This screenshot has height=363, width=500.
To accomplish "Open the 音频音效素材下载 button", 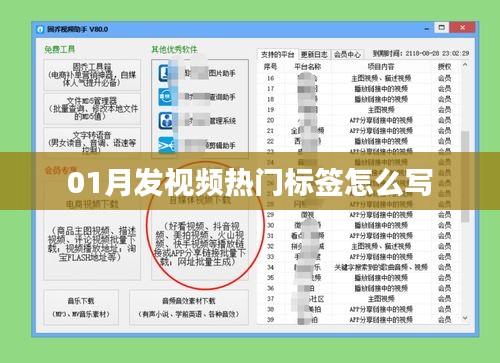I will [189, 307].
